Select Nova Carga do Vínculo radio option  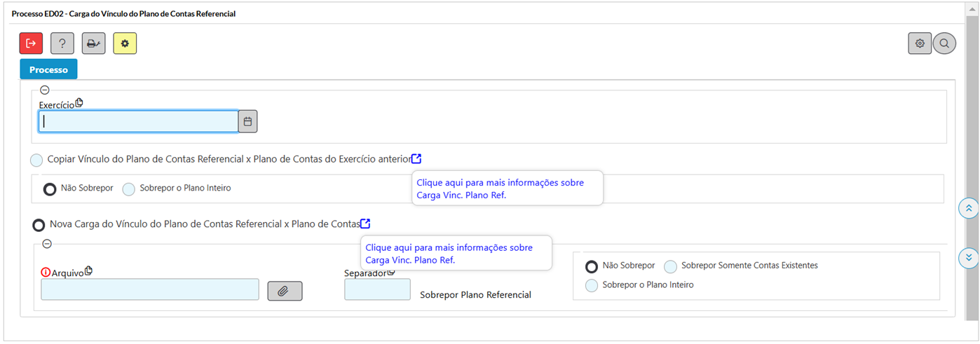click(x=39, y=225)
